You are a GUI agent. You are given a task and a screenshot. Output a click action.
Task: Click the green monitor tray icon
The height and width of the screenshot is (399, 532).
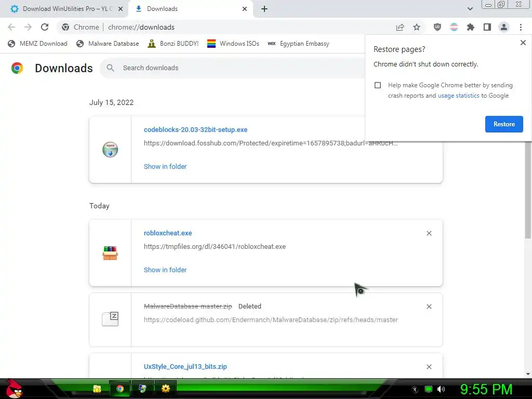[429, 389]
